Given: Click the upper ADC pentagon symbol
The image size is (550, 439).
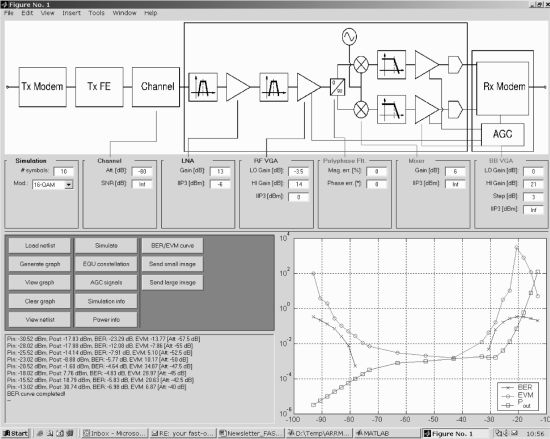Looking at the screenshot, I should tap(456, 65).
